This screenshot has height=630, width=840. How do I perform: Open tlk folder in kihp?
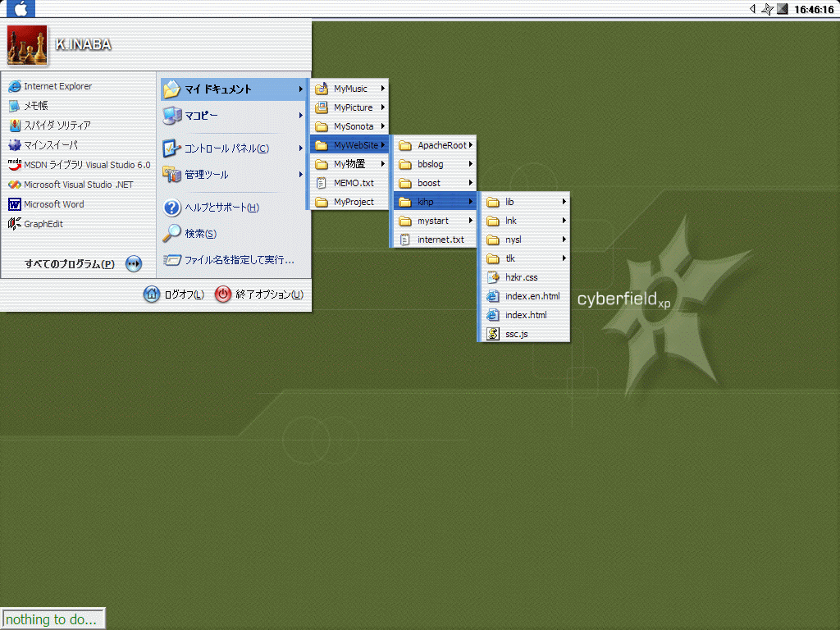[526, 258]
